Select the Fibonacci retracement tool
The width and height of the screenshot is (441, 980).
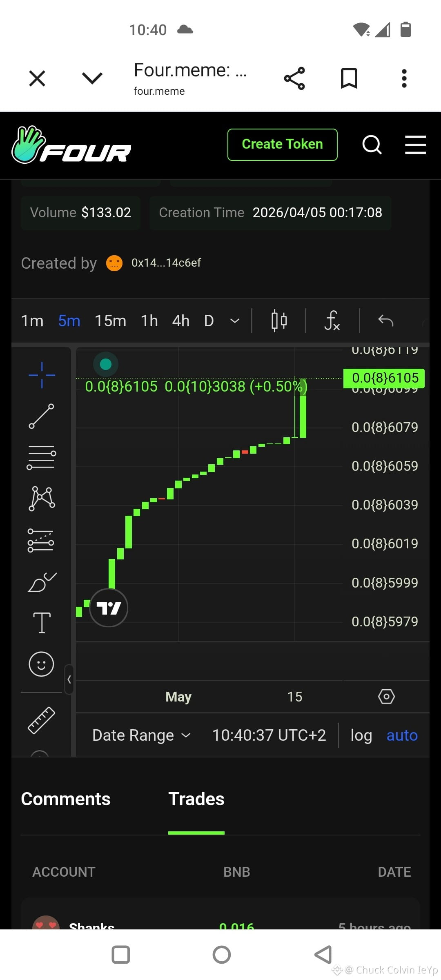tap(41, 457)
